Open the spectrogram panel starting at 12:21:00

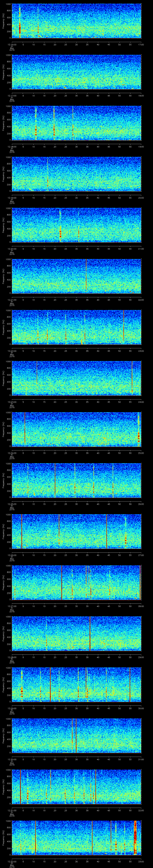click(x=77, y=276)
